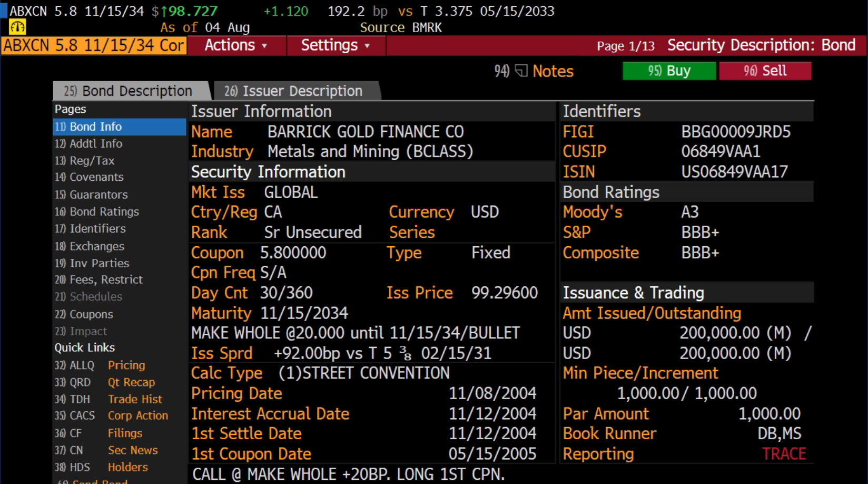Click the red Sell button

(765, 71)
